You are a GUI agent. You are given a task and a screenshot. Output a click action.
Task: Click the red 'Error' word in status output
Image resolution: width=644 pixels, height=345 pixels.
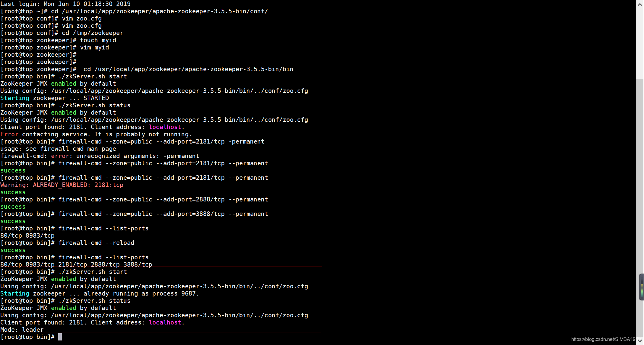coord(9,134)
